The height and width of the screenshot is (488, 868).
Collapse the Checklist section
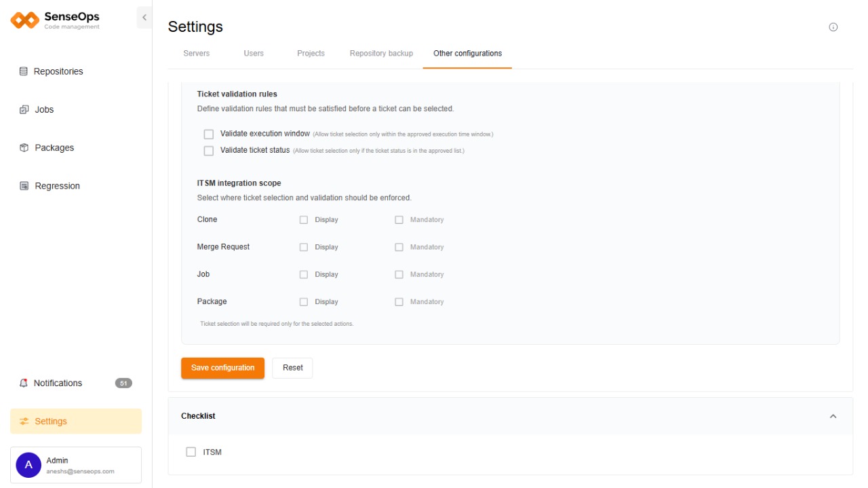833,416
